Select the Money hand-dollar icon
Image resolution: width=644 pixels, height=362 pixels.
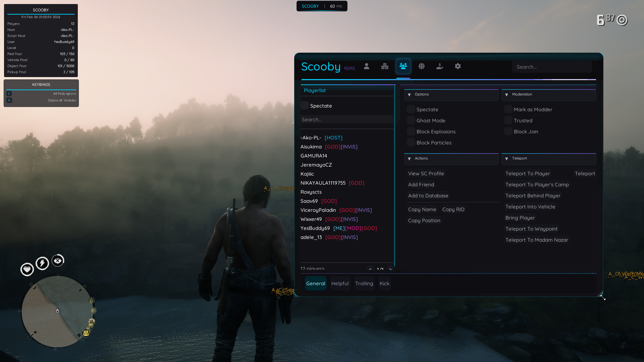(439, 66)
